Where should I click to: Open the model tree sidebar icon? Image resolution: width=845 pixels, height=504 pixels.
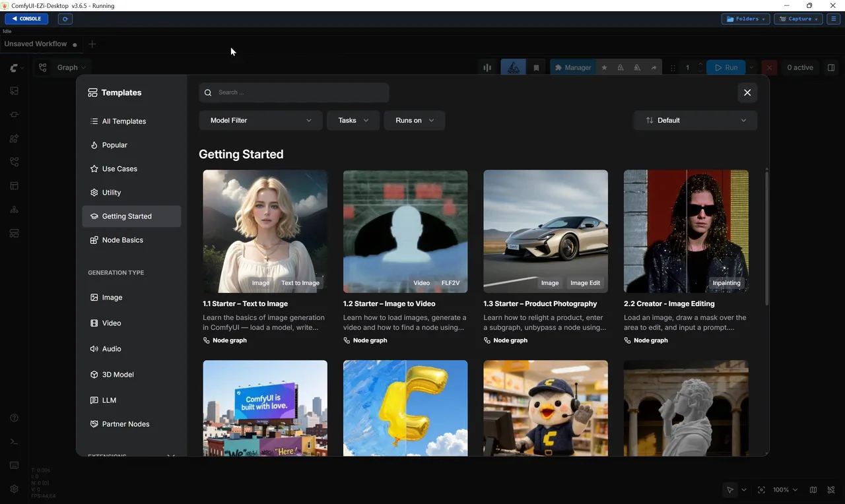click(14, 210)
